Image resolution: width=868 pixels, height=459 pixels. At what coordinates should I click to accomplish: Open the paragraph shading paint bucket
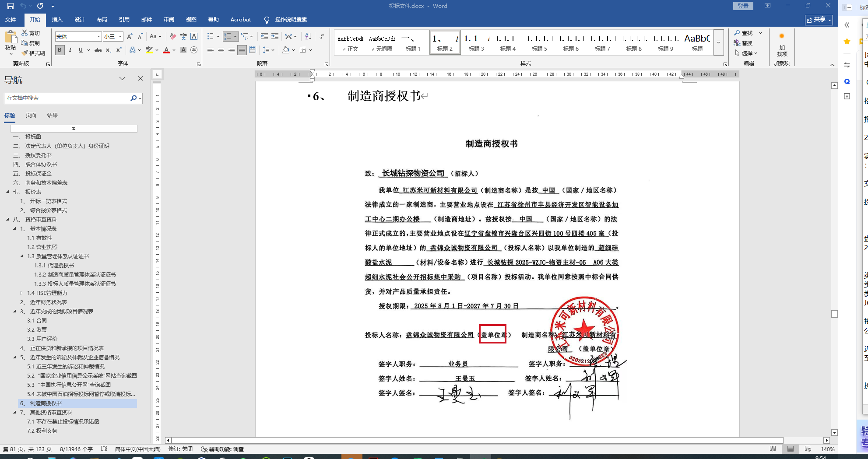coord(286,50)
